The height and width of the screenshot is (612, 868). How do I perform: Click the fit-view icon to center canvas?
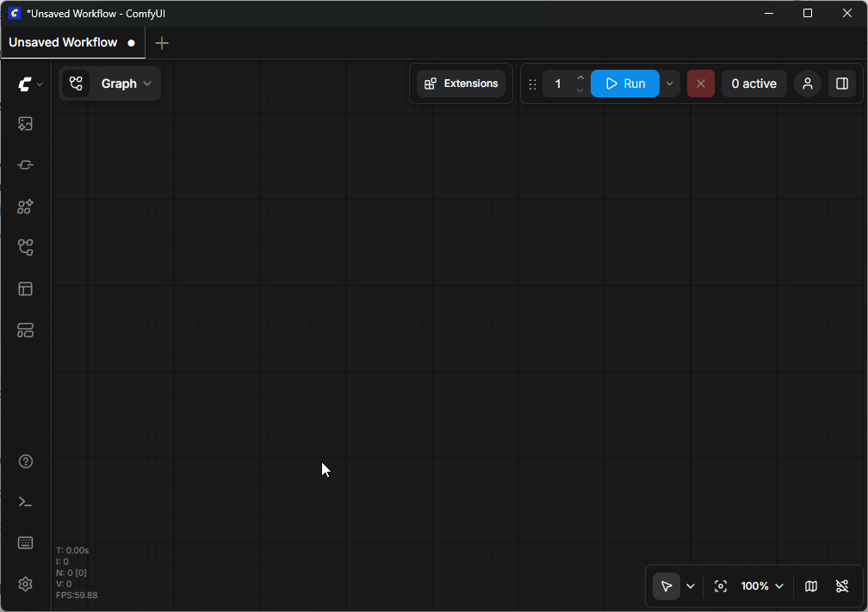click(721, 586)
